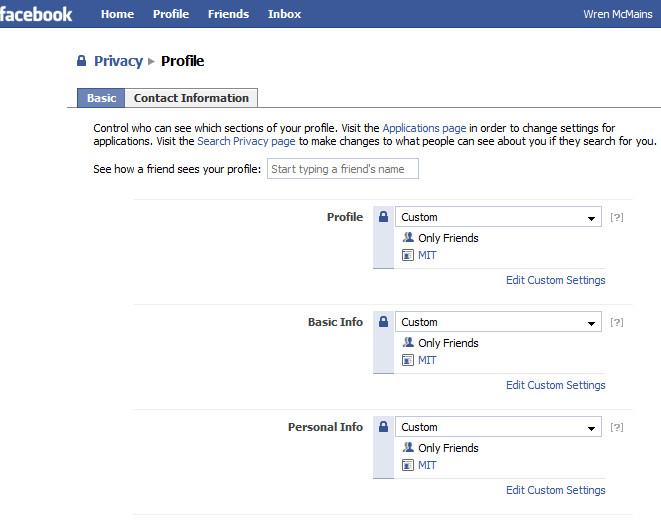Click the 'Personal Info' row label
The width and height of the screenshot is (661, 520).
325,427
